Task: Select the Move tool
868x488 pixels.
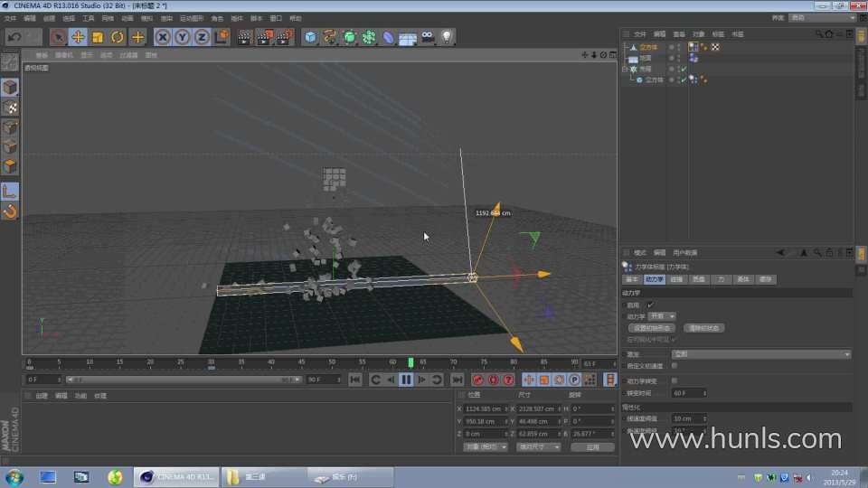Action: pyautogui.click(x=78, y=37)
